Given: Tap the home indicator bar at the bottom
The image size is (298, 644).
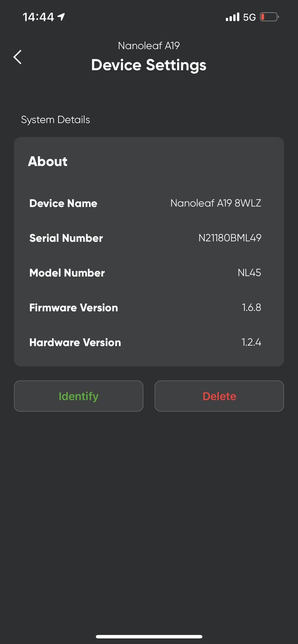Looking at the screenshot, I should [149, 636].
